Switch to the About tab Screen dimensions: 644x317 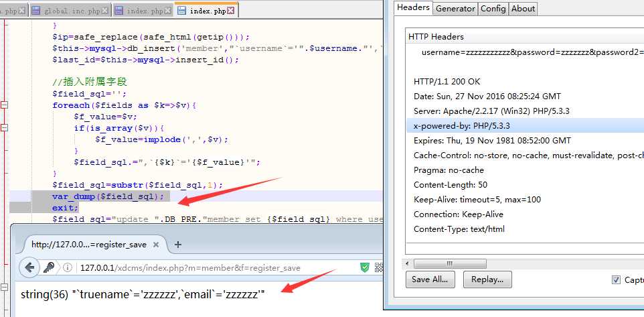(x=523, y=9)
